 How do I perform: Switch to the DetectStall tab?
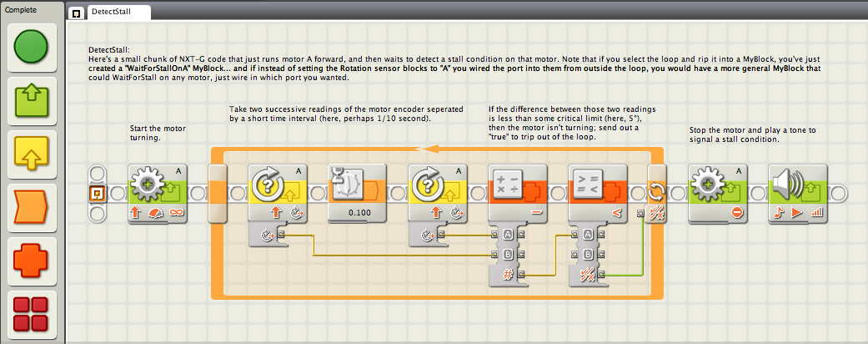(111, 12)
